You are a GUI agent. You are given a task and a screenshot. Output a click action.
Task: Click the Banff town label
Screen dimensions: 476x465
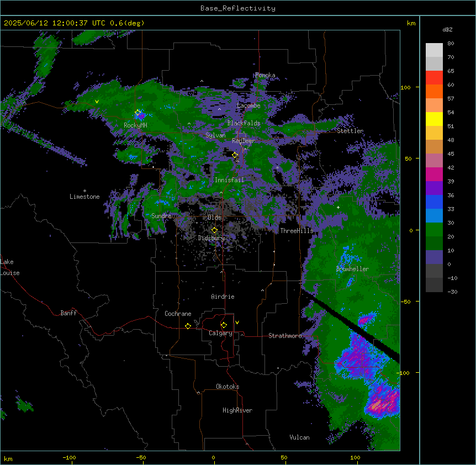click(x=68, y=313)
